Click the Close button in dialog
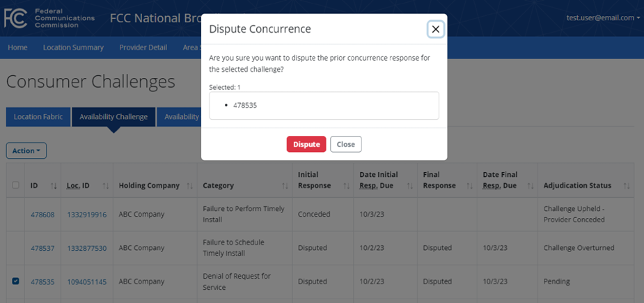This screenshot has height=303, width=644. coord(346,144)
